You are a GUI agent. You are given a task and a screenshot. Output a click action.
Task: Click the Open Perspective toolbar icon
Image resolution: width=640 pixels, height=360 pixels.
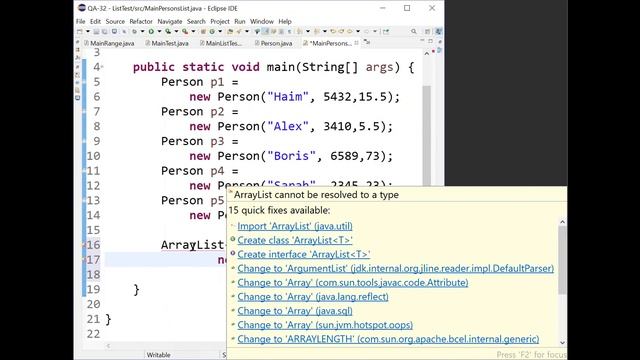click(427, 31)
